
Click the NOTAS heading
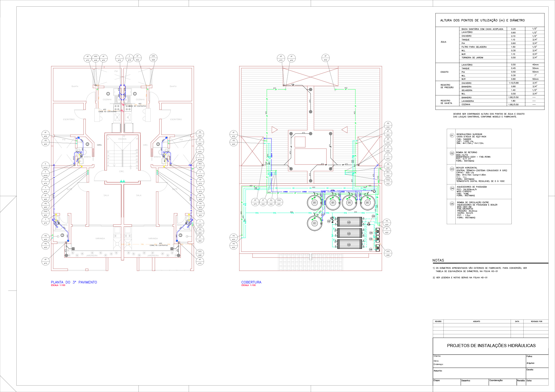point(438,260)
